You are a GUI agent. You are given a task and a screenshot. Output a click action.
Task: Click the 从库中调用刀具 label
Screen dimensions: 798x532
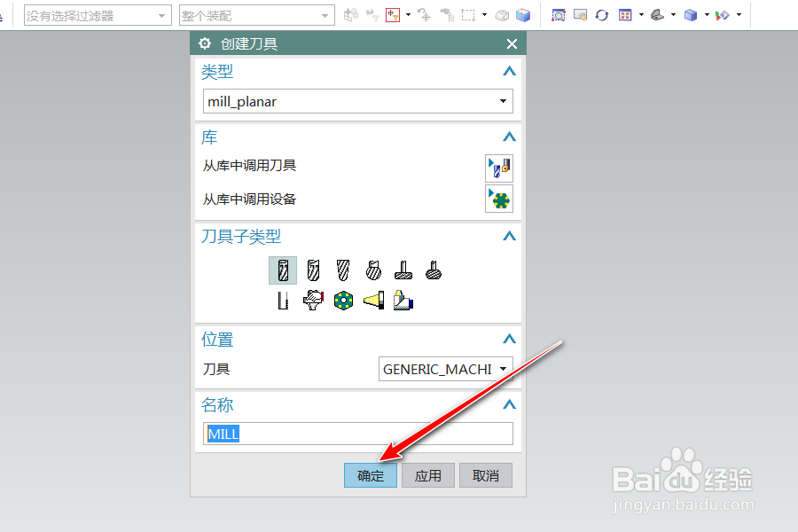click(249, 166)
